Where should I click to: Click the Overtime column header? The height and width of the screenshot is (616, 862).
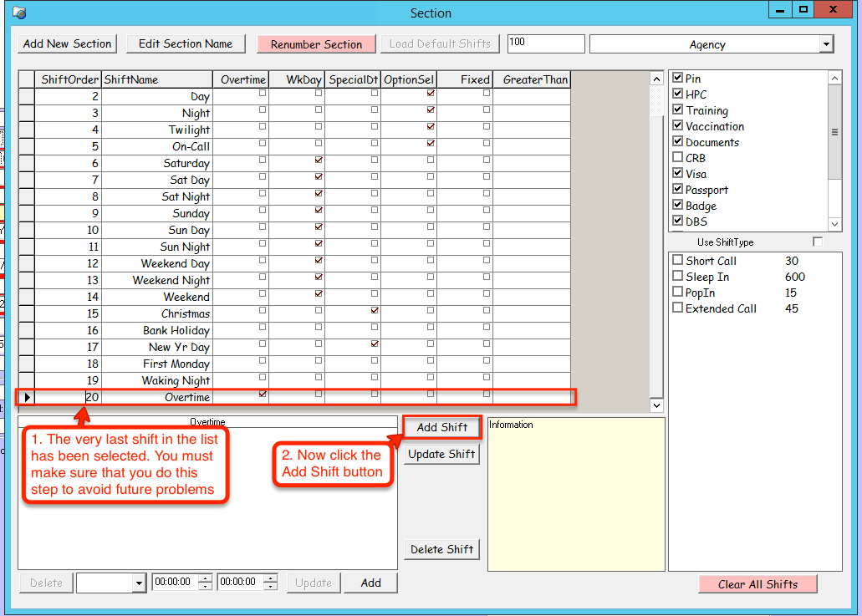pyautogui.click(x=242, y=79)
